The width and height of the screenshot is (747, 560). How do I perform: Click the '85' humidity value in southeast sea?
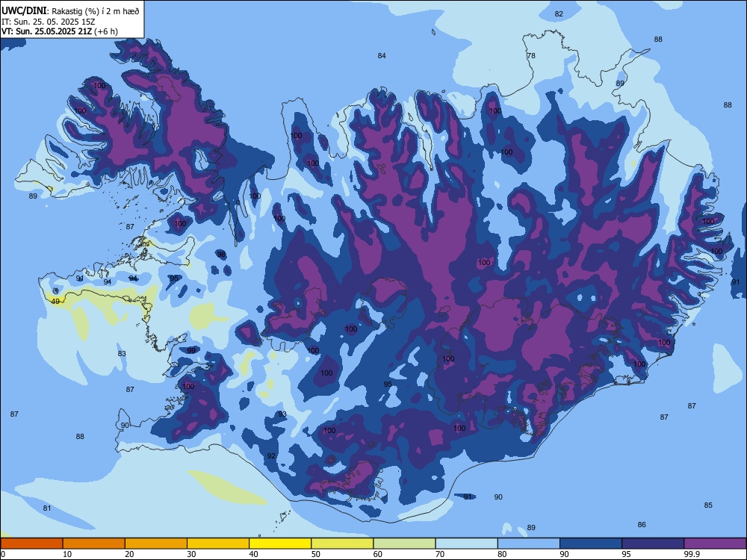coord(708,505)
